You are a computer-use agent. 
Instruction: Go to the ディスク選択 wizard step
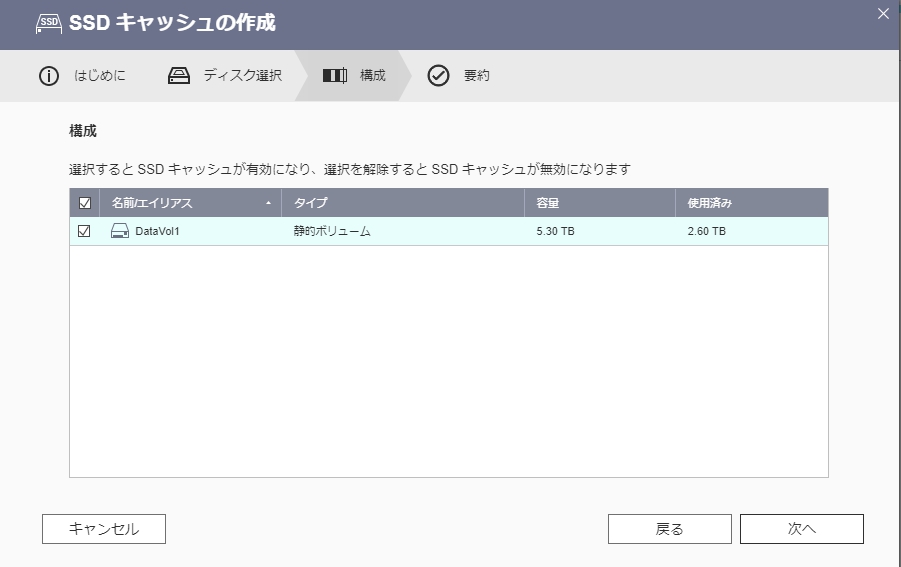[242, 76]
